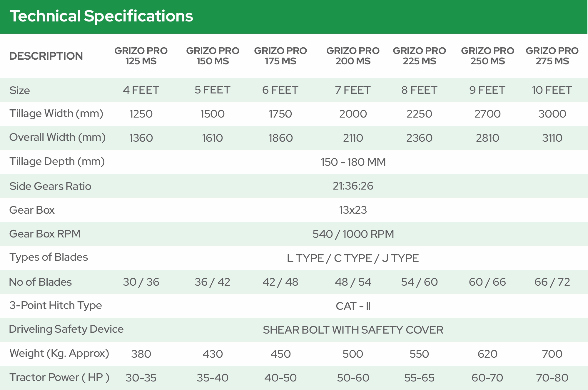Click tillage width value 3000
This screenshot has width=588, height=390.
coord(552,114)
